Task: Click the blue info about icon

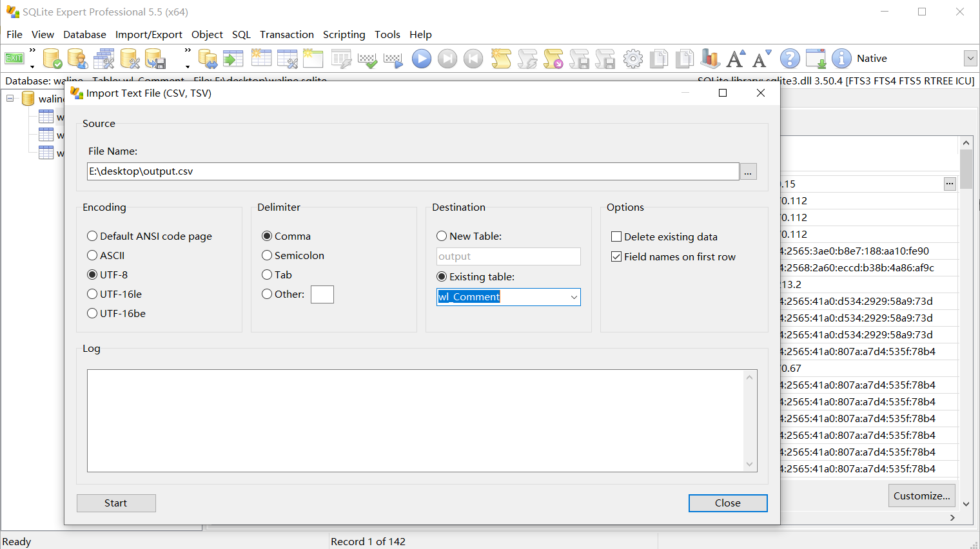Action: tap(841, 59)
